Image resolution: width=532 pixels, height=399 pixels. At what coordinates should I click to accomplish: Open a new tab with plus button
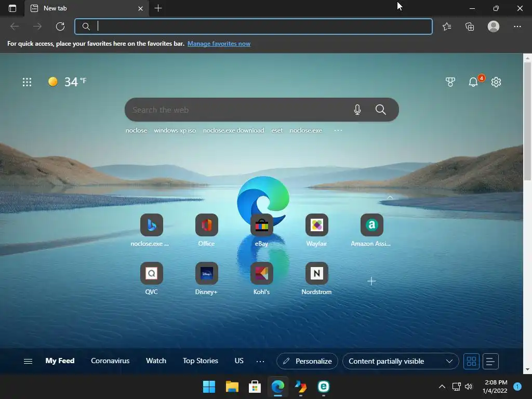click(x=158, y=8)
